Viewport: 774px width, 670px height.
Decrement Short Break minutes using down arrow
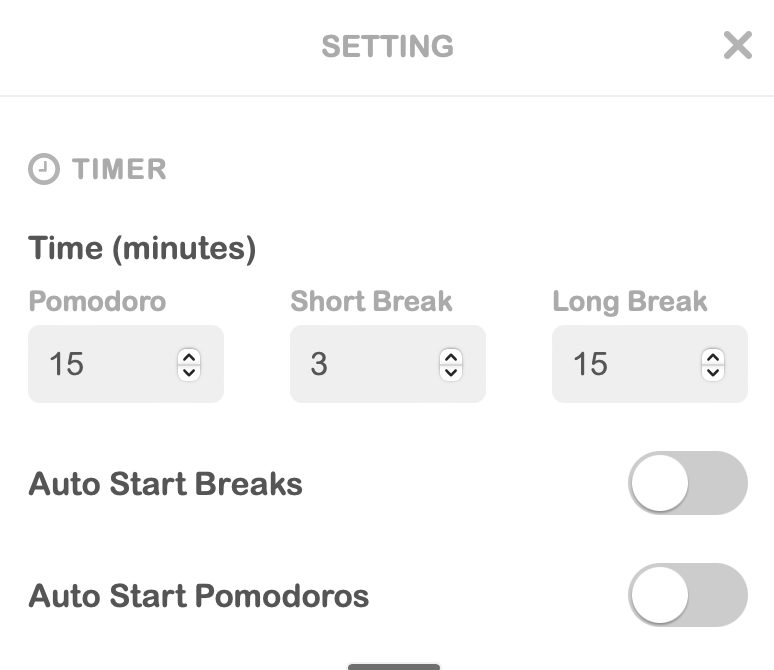pyautogui.click(x=451, y=372)
